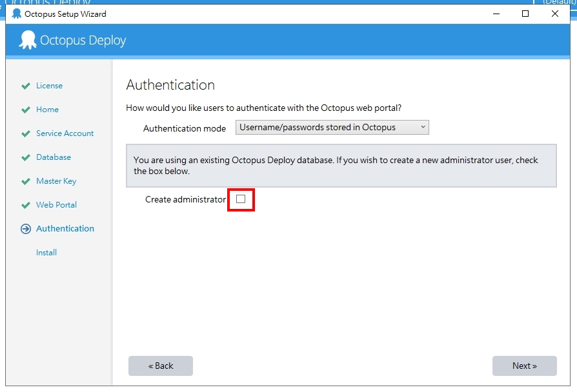Click the checkmark beside Database

26,158
